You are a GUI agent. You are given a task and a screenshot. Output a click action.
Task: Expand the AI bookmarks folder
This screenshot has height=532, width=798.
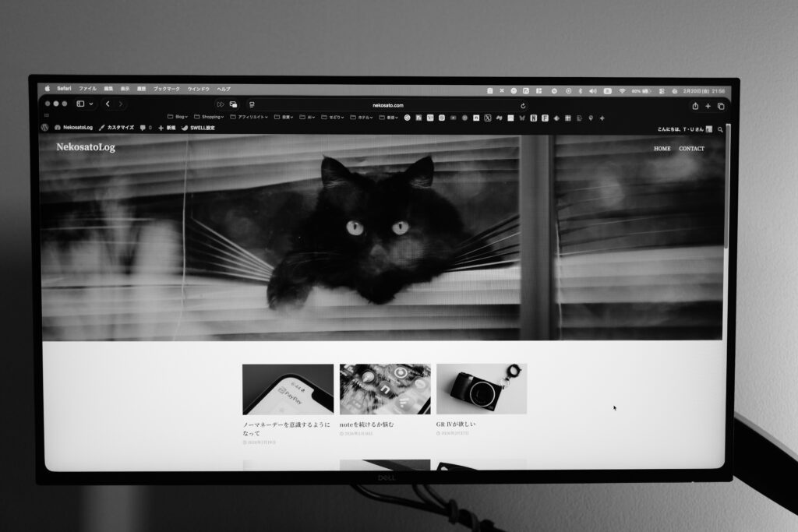coord(309,117)
